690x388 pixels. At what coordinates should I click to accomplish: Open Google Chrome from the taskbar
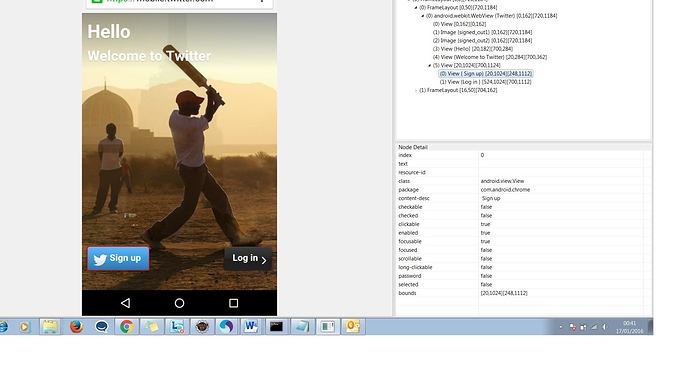tap(127, 327)
